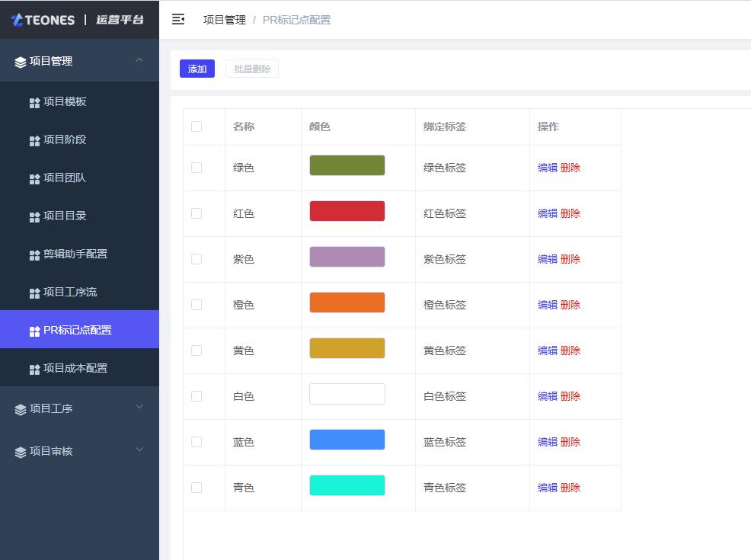This screenshot has width=751, height=560.
Task: Open the 项目目录 menu item
Action: coord(65,216)
